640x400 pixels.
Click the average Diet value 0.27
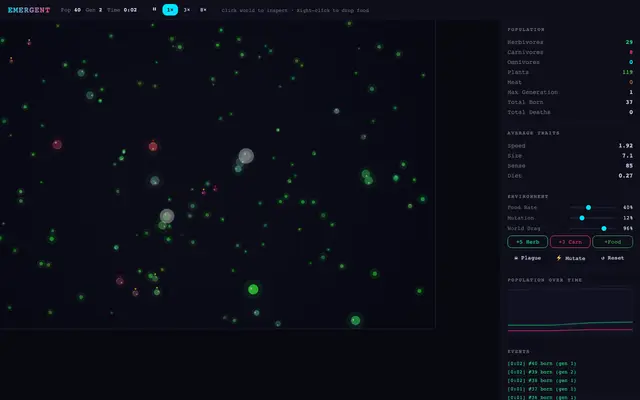(x=625, y=176)
